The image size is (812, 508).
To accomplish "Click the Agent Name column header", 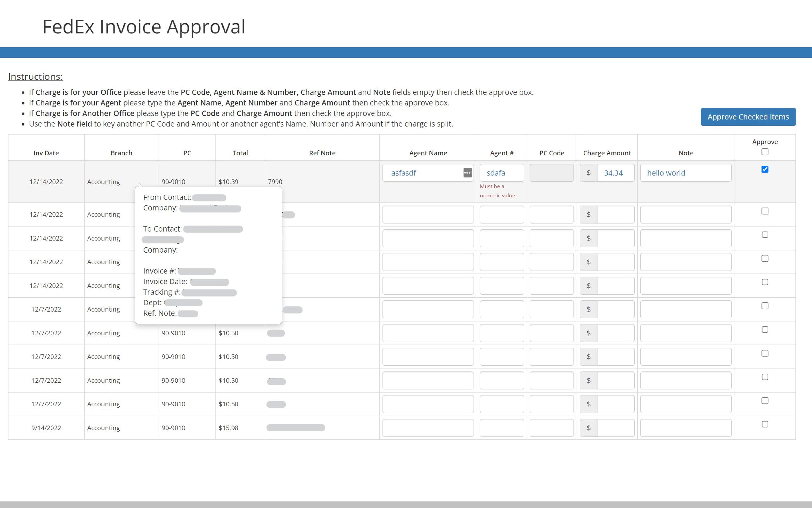I will point(428,153).
